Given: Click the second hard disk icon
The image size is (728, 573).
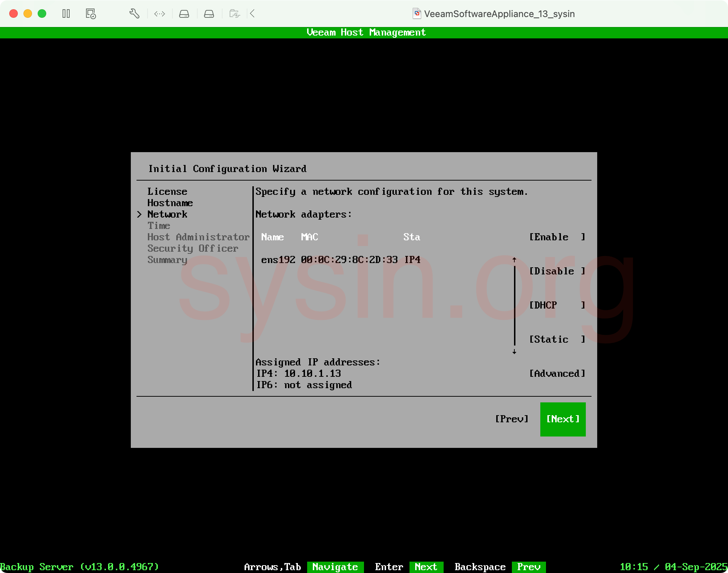Looking at the screenshot, I should point(209,14).
